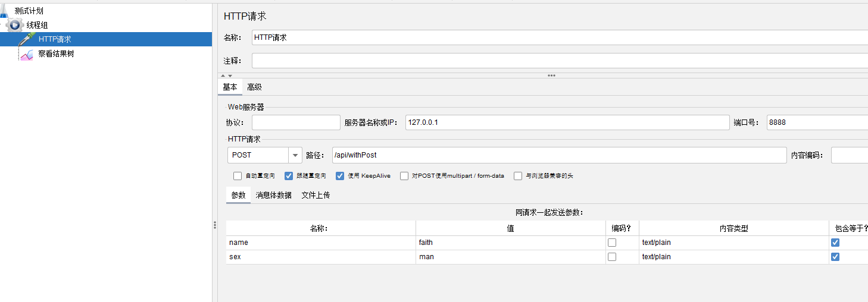
Task: Click the 协议 input field
Action: 296,122
